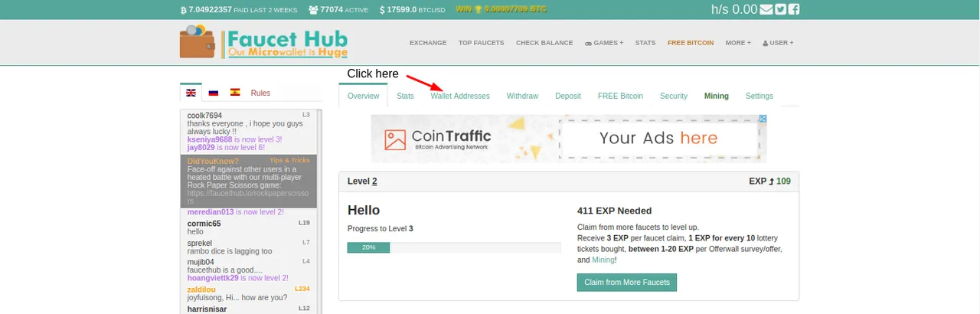Screen dimensions: 980x314
Task: Follow the Mining link in EXP text
Action: coord(603,260)
